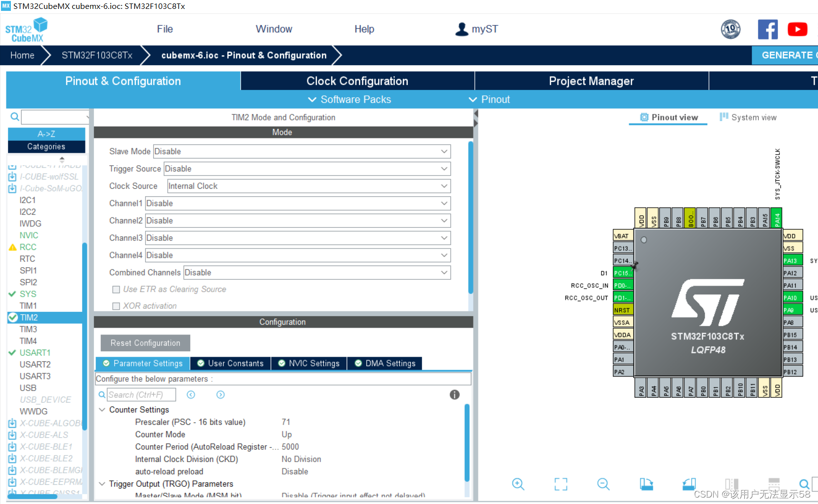Open the NVIC Settings tab
This screenshot has height=504, width=818.
click(309, 363)
